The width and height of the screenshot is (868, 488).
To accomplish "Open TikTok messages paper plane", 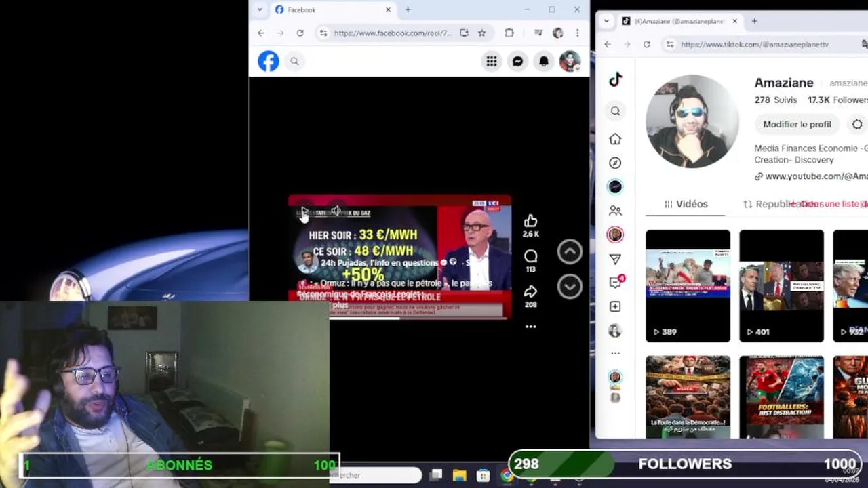I will pyautogui.click(x=615, y=259).
